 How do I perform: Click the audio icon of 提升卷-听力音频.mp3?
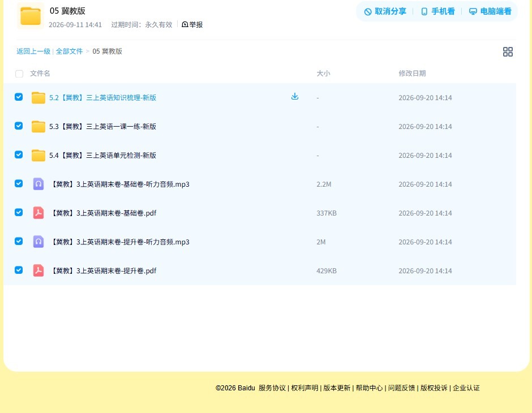click(x=38, y=242)
